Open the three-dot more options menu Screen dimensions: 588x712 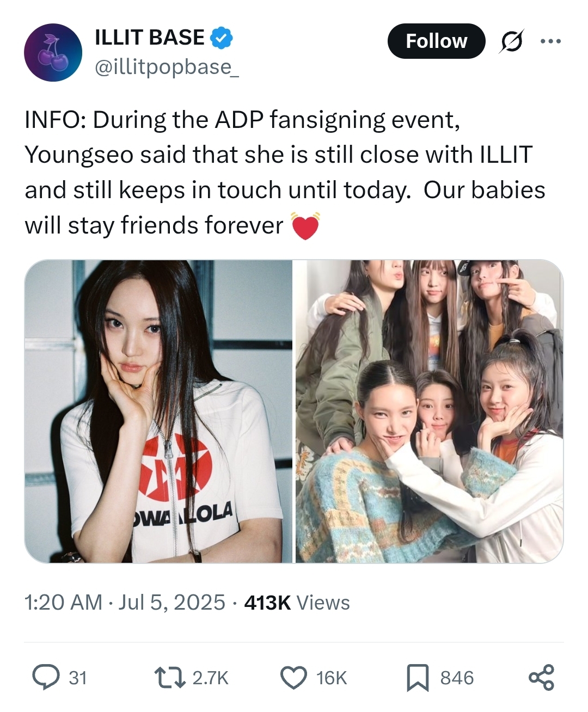point(550,41)
